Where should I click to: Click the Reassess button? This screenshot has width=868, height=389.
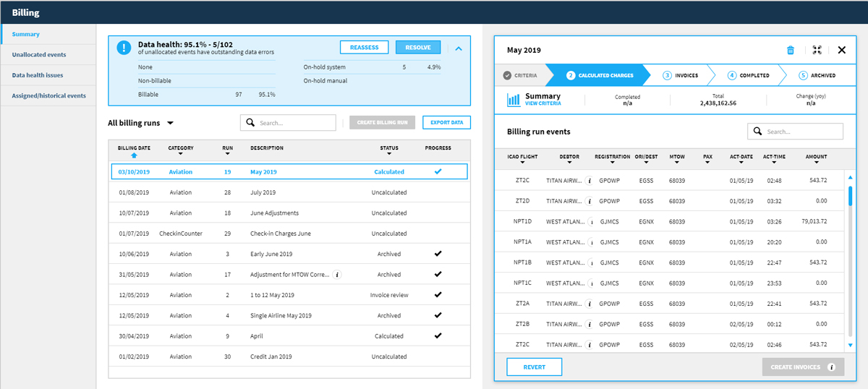[x=365, y=48]
